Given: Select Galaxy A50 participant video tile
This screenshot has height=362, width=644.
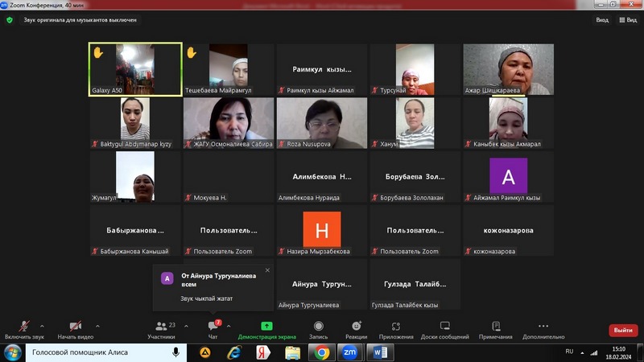Looking at the screenshot, I should [x=135, y=70].
